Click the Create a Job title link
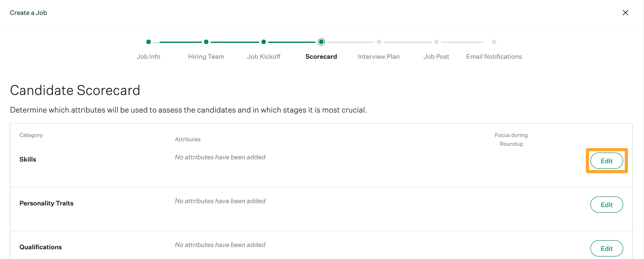Image resolution: width=644 pixels, height=259 pixels. 28,13
